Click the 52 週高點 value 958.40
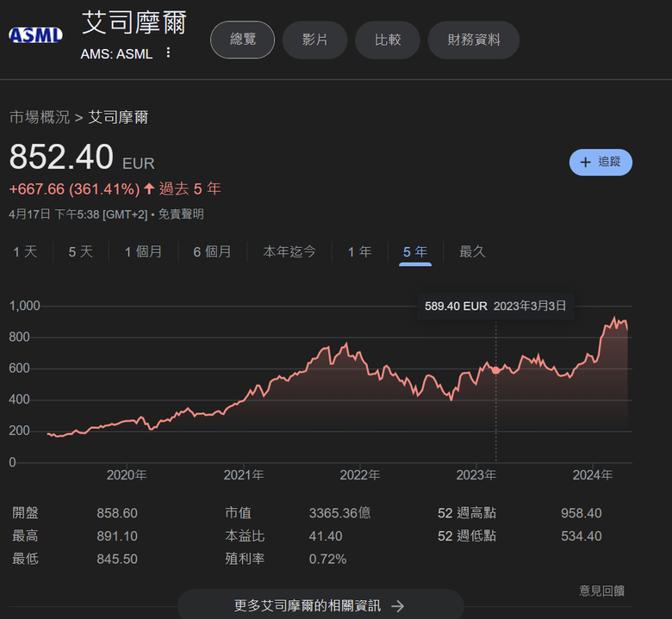 (x=582, y=513)
